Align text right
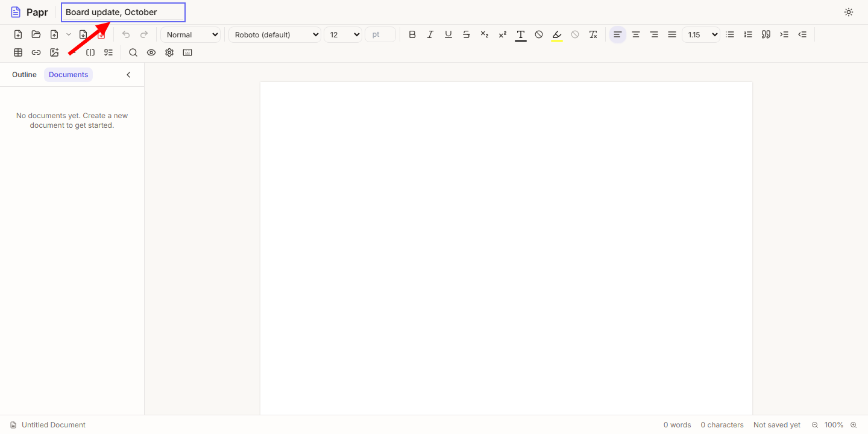Viewport: 868px width, 434px height. [654, 34]
